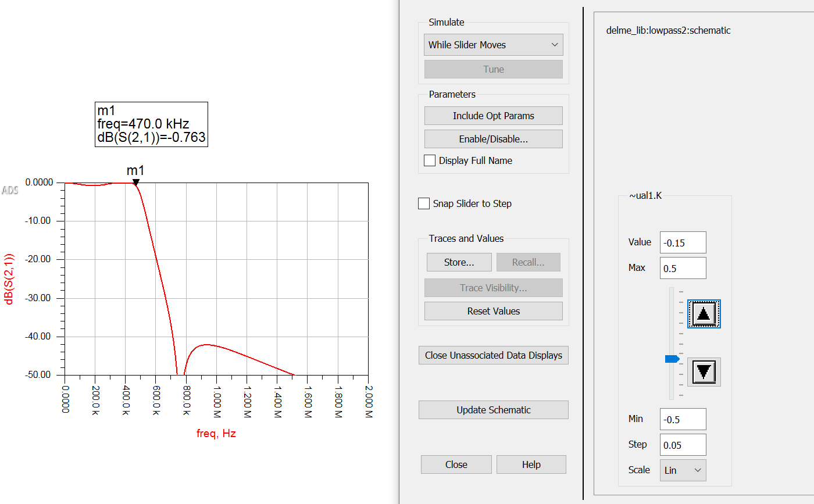Click Close Unassociated Data Displays
Image resolution: width=814 pixels, height=504 pixels.
click(x=494, y=355)
